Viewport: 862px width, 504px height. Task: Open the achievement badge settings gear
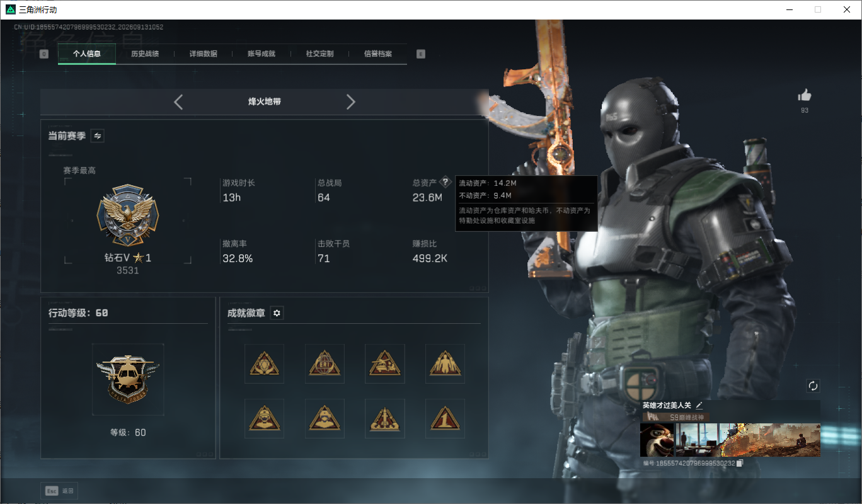(277, 313)
